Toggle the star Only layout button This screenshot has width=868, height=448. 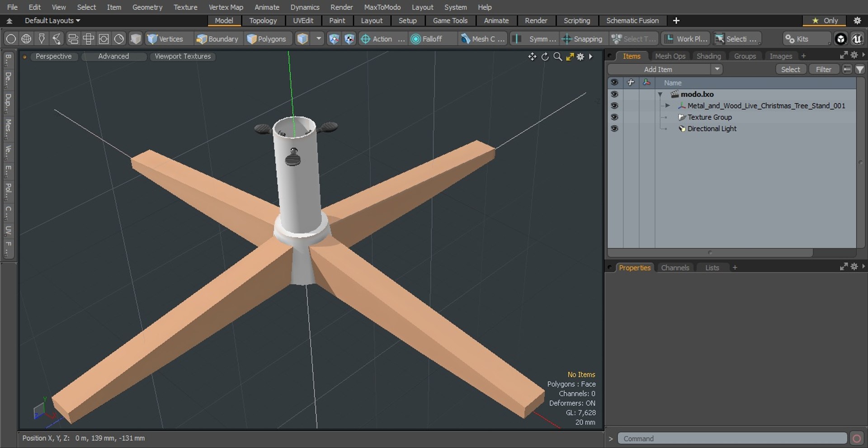coord(826,20)
